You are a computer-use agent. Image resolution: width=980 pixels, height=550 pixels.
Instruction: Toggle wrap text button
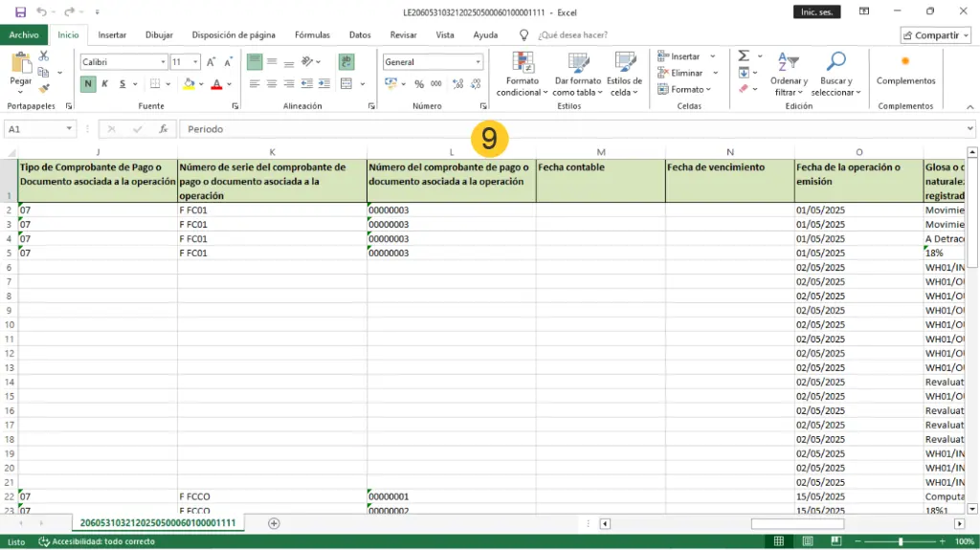[346, 61]
